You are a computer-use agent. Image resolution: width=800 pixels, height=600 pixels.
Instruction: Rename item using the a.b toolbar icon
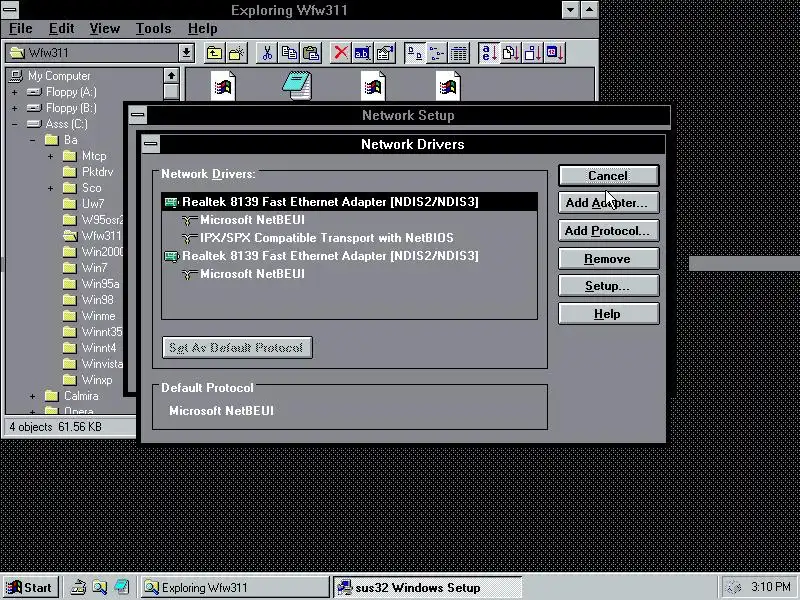[363, 53]
